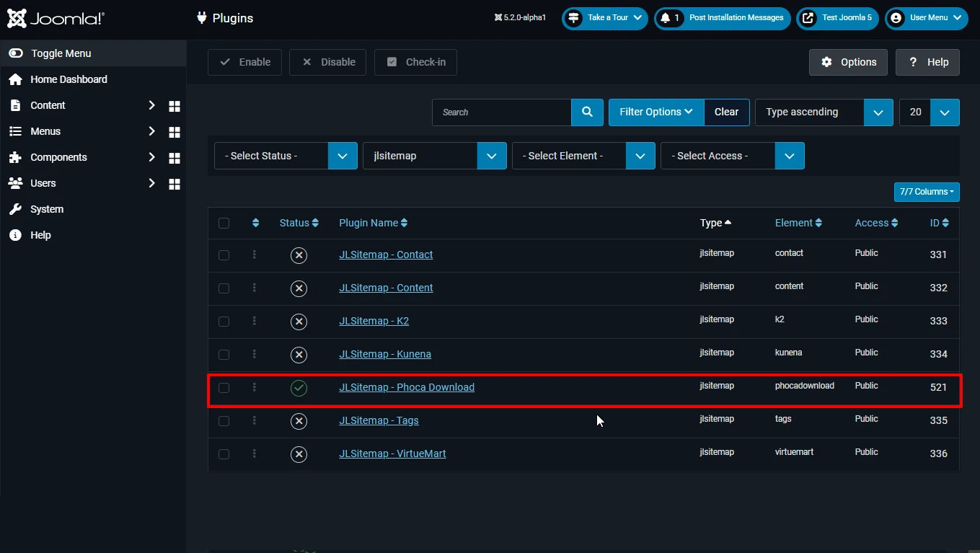Check the JLSitemap - Kunena row checkbox
Screen dimensions: 980x553
[224, 355]
